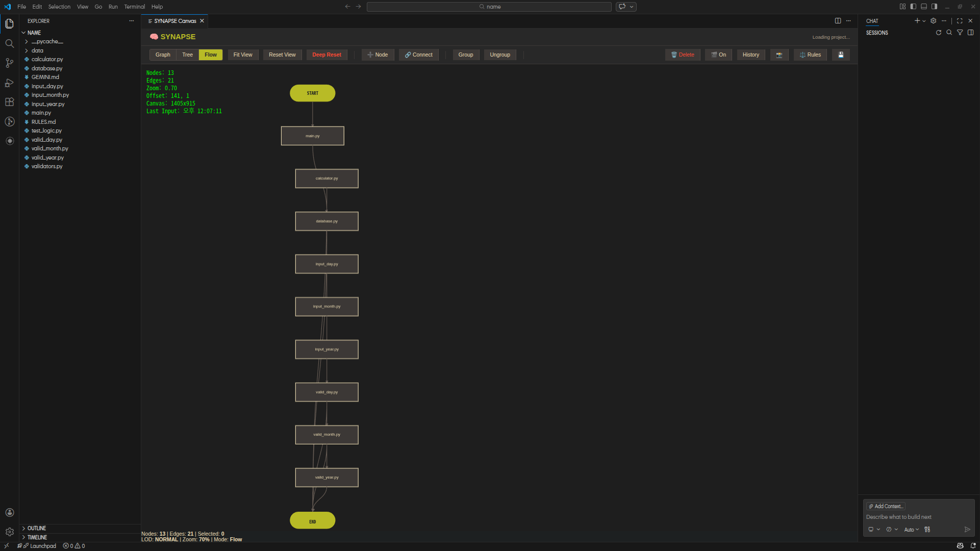The height and width of the screenshot is (551, 980).
Task: Select the SYNAPSE Canvas tab
Action: [175, 21]
